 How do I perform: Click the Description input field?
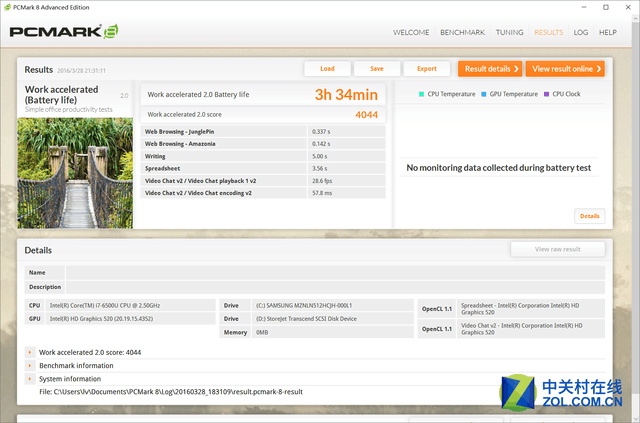coord(335,287)
